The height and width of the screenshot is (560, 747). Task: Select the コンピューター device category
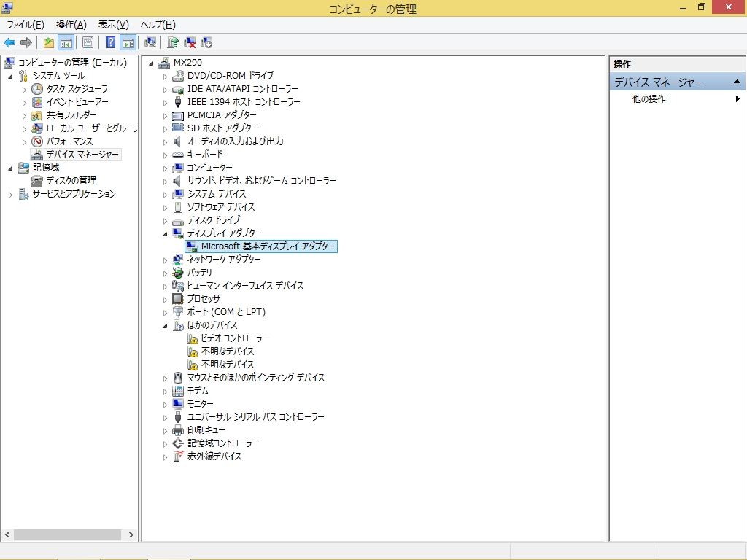click(209, 168)
